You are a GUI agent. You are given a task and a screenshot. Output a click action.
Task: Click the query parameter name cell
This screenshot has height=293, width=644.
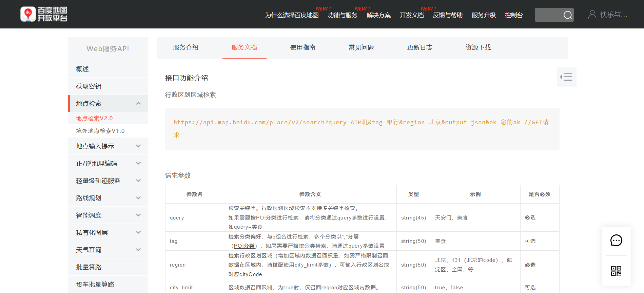pos(195,217)
